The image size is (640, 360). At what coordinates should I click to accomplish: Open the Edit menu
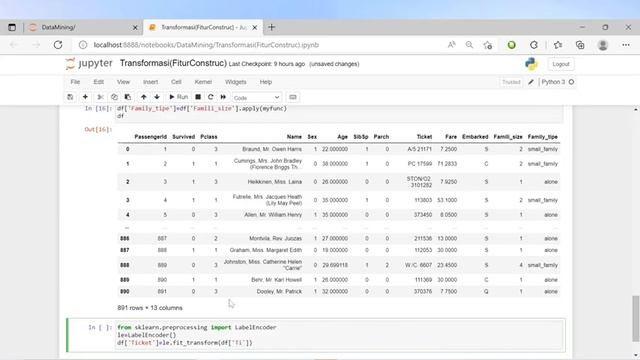click(98, 82)
